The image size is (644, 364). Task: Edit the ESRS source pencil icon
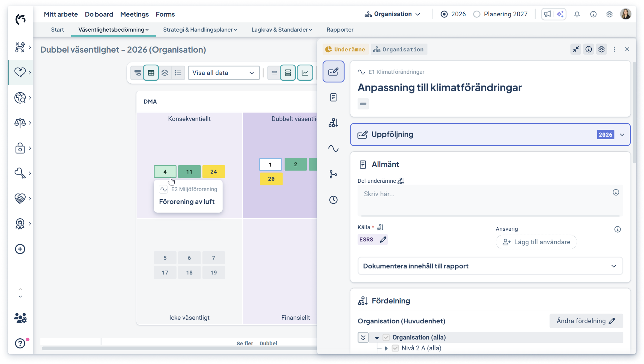coord(383,240)
